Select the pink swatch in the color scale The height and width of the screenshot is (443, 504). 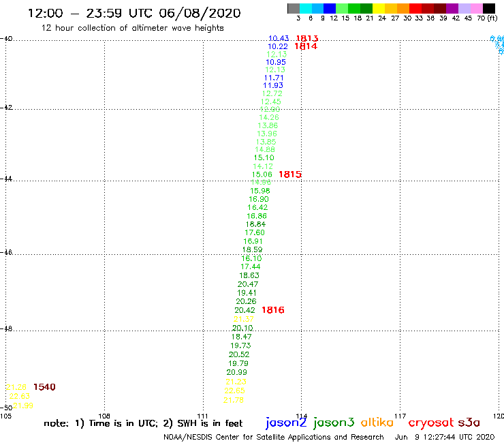point(476,8)
